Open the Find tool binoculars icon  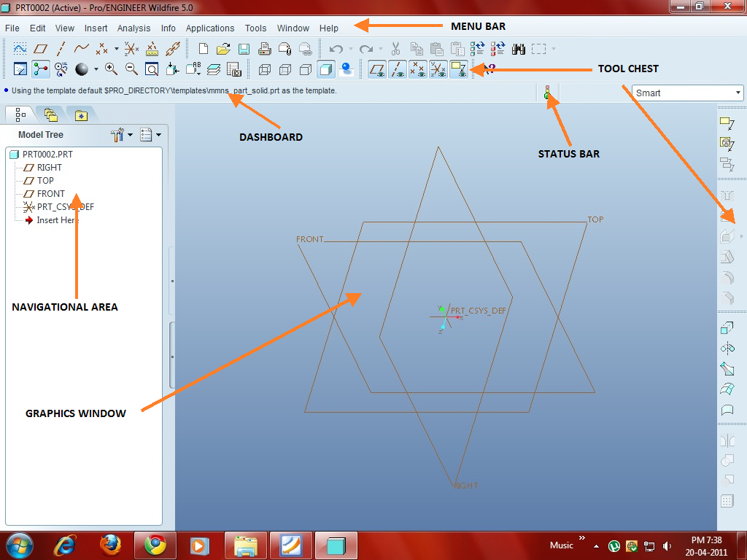click(519, 49)
